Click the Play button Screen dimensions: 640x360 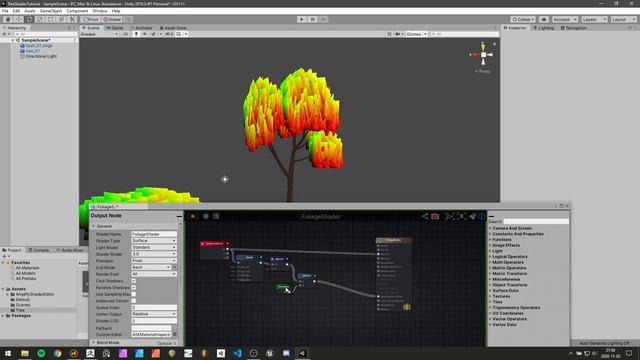point(302,19)
